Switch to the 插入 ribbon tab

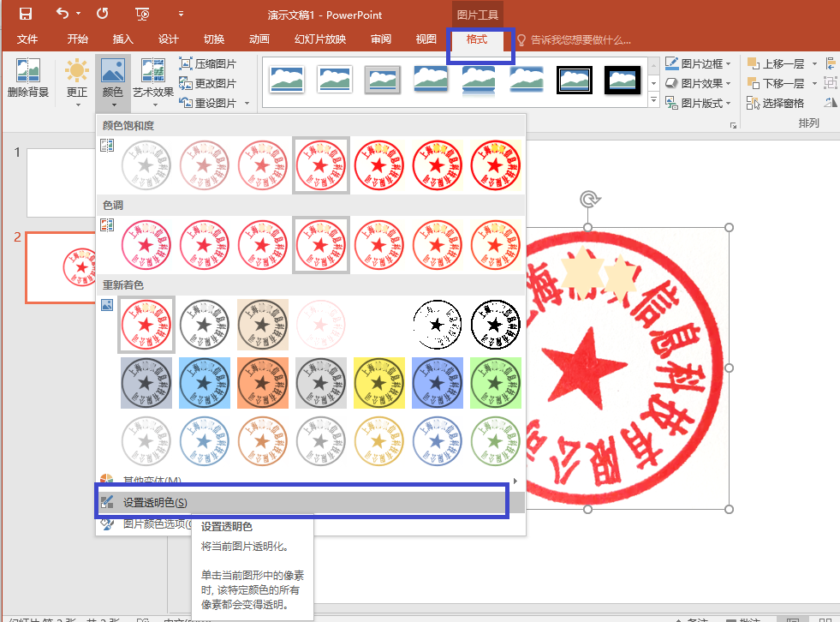(122, 39)
